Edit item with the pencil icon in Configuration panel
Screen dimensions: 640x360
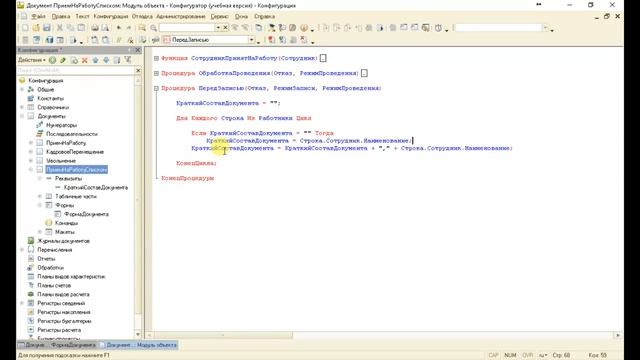[x=63, y=60]
